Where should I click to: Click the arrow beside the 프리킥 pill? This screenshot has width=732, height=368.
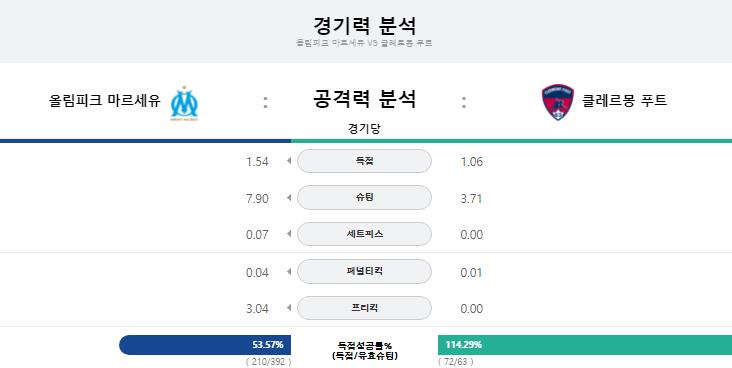[x=289, y=308]
